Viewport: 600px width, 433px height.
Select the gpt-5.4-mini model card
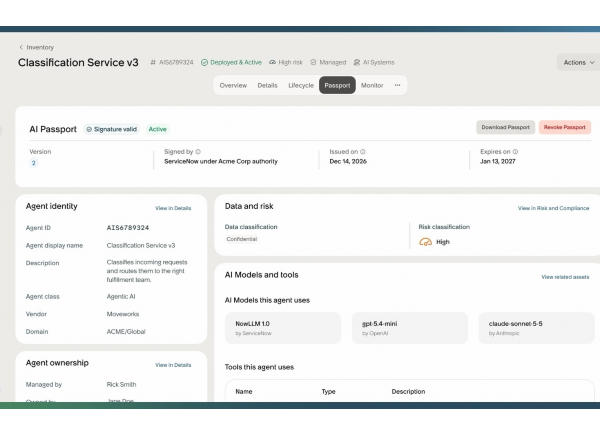point(410,328)
